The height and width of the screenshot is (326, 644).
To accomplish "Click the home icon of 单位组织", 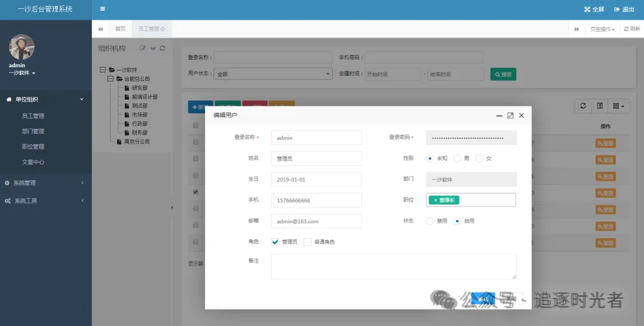I will tap(9, 99).
